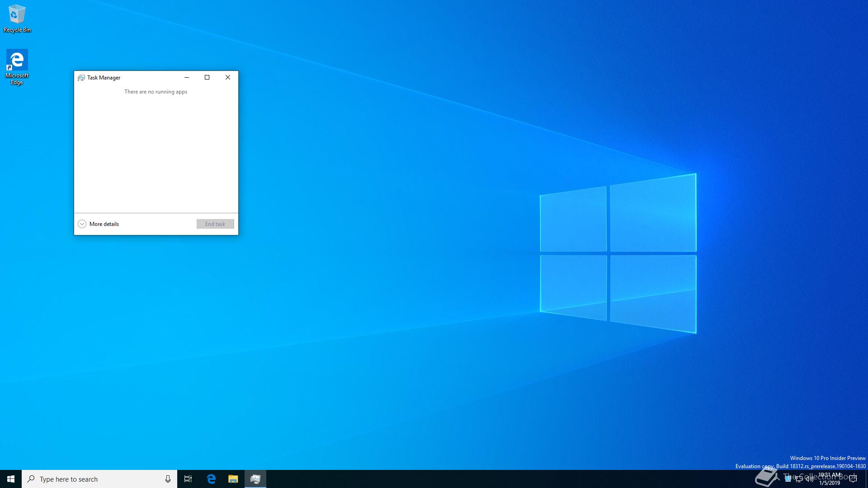Click the taskbar clock showing 1/5/2019
This screenshot has width=868, height=488.
coord(830,479)
